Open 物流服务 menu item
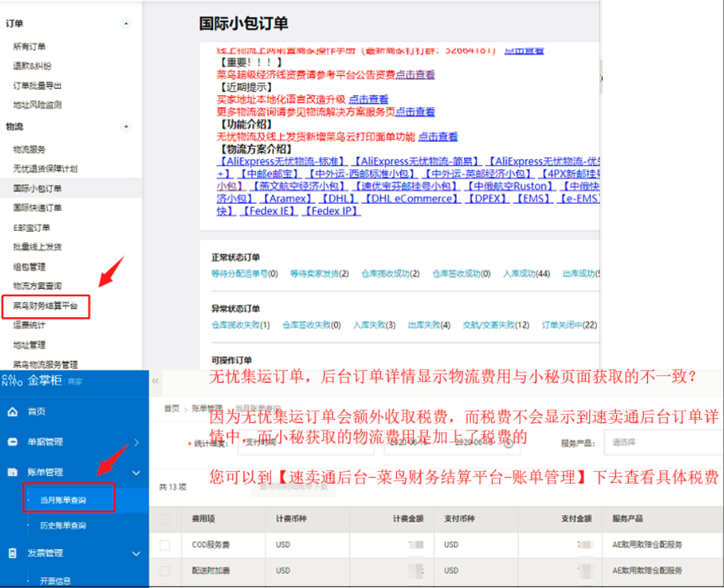This screenshot has height=588, width=724. coord(29,149)
